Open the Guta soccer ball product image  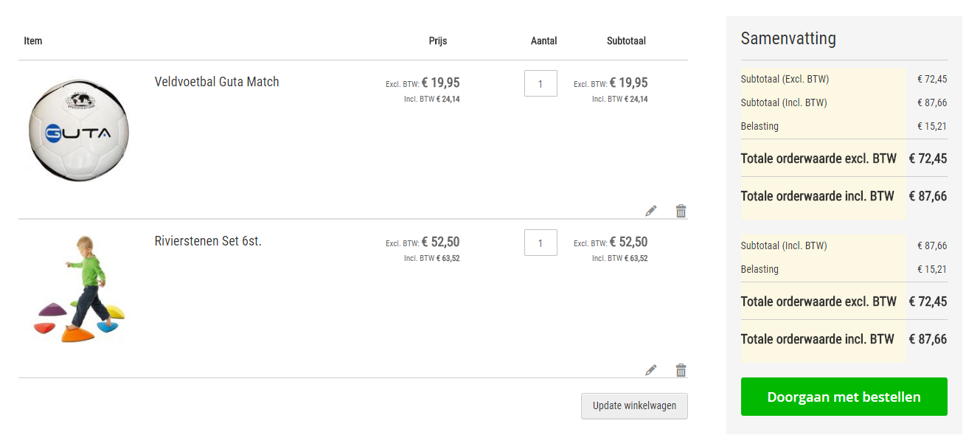pyautogui.click(x=79, y=130)
